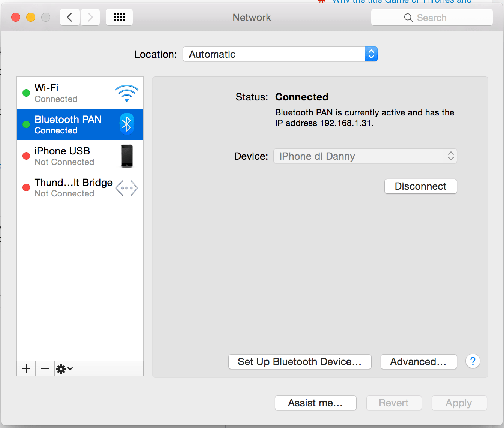Click Assist me for connection help
The width and height of the screenshot is (504, 428).
tap(315, 403)
